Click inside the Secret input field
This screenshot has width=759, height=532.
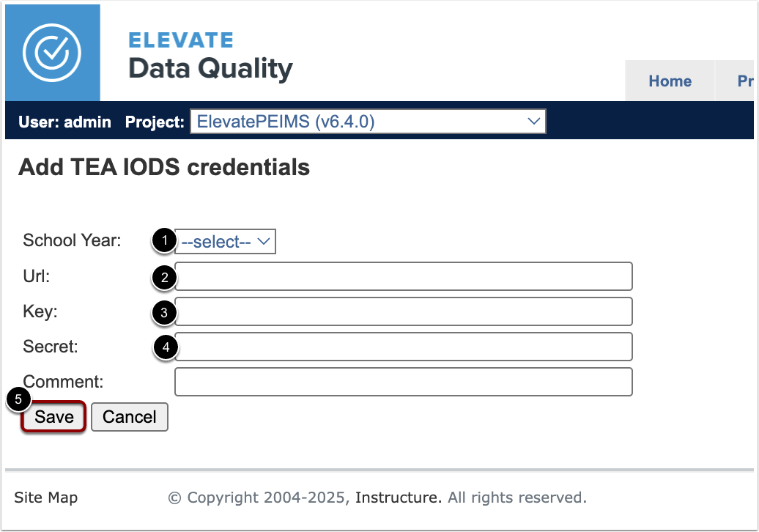tap(403, 347)
